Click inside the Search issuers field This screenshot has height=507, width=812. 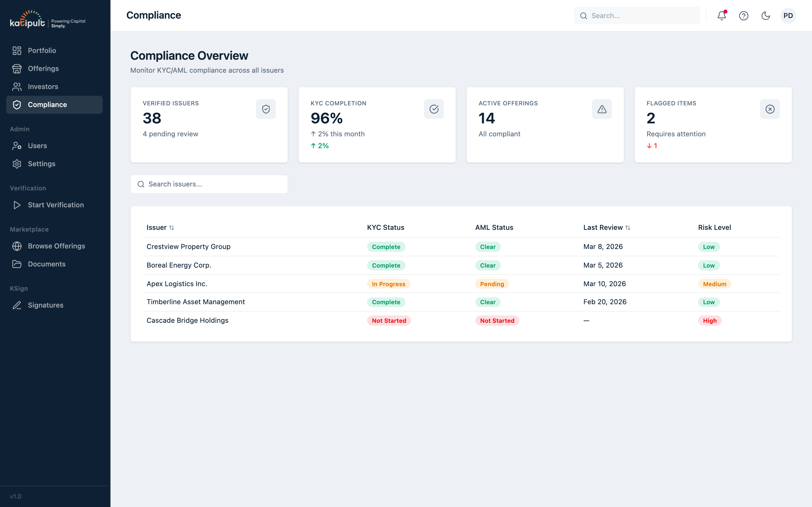pos(209,184)
